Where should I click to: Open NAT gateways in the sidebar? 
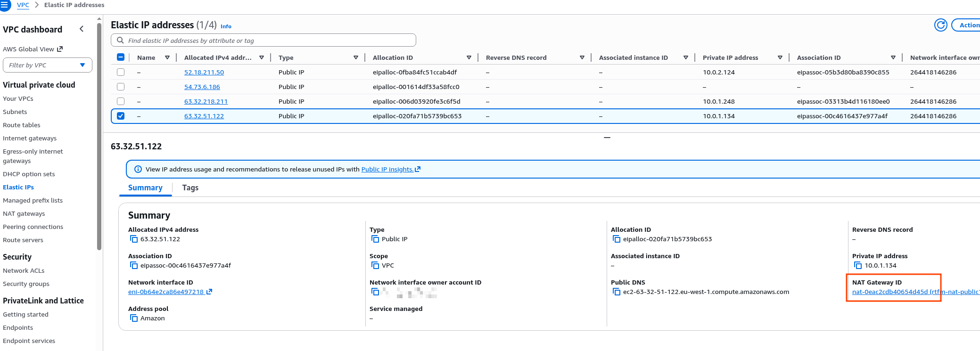click(24, 213)
